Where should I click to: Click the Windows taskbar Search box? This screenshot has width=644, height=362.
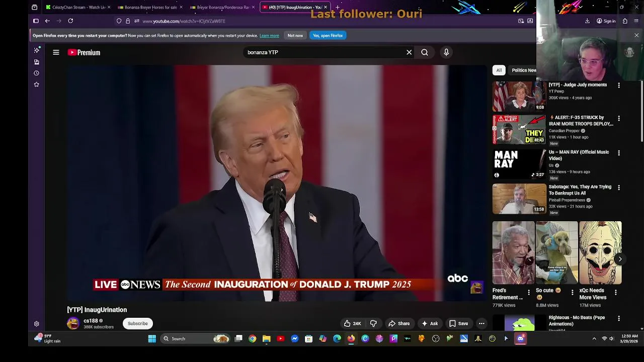pos(196,339)
